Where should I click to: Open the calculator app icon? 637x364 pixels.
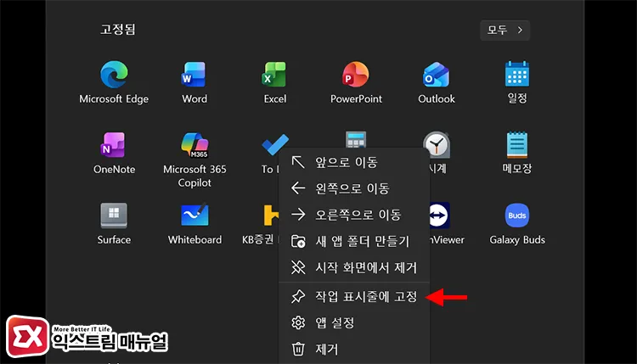[356, 139]
